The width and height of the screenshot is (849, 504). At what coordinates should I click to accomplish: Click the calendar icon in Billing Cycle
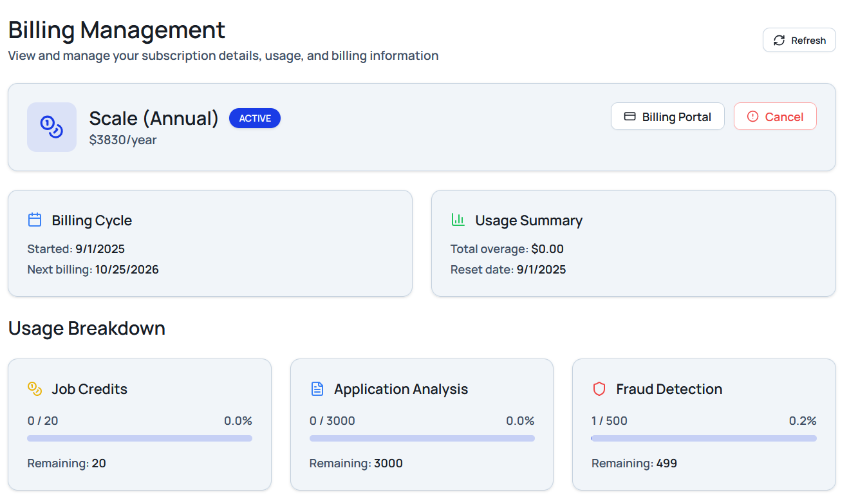(35, 220)
